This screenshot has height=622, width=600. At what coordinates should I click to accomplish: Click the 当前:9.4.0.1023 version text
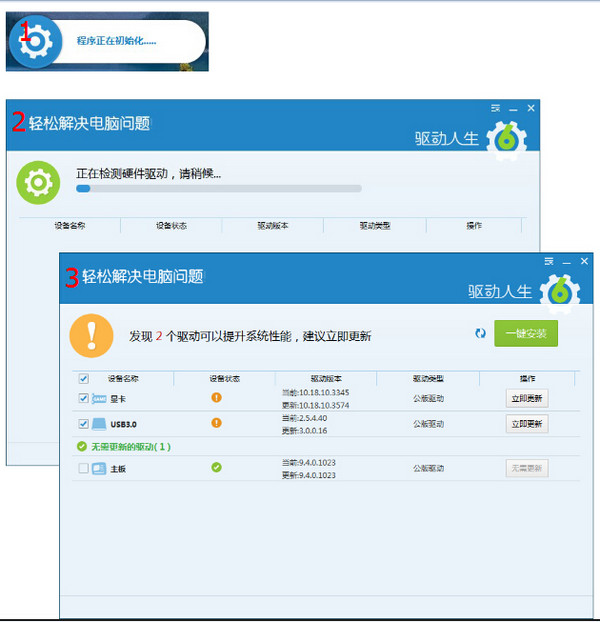(309, 463)
